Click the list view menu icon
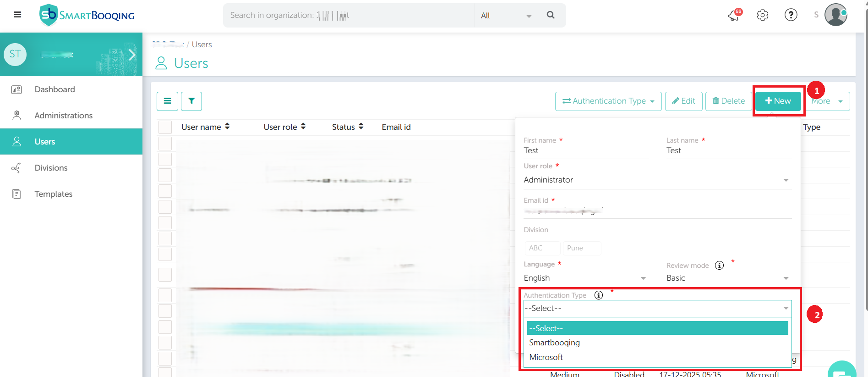The image size is (868, 377). (167, 101)
